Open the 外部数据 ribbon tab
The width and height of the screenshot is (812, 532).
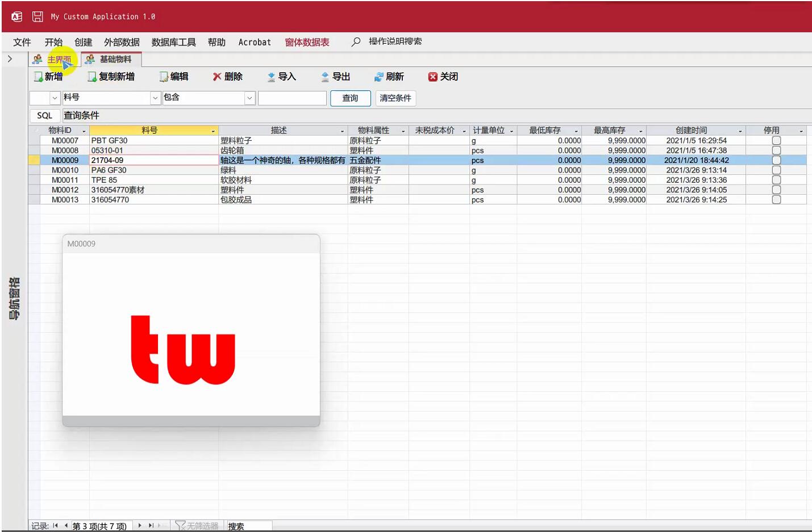(x=122, y=42)
